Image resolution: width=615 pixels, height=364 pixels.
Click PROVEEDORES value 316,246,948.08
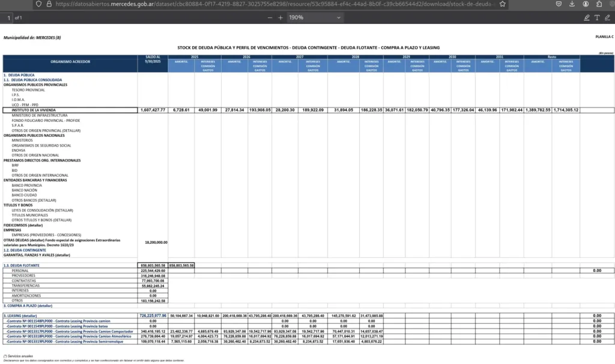(153, 276)
